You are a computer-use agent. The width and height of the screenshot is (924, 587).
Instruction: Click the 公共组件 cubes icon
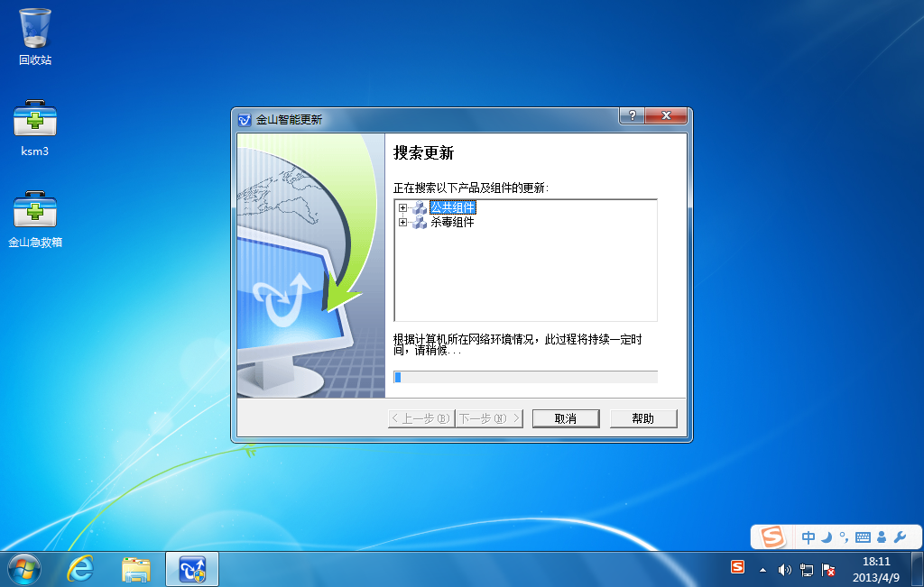(419, 207)
